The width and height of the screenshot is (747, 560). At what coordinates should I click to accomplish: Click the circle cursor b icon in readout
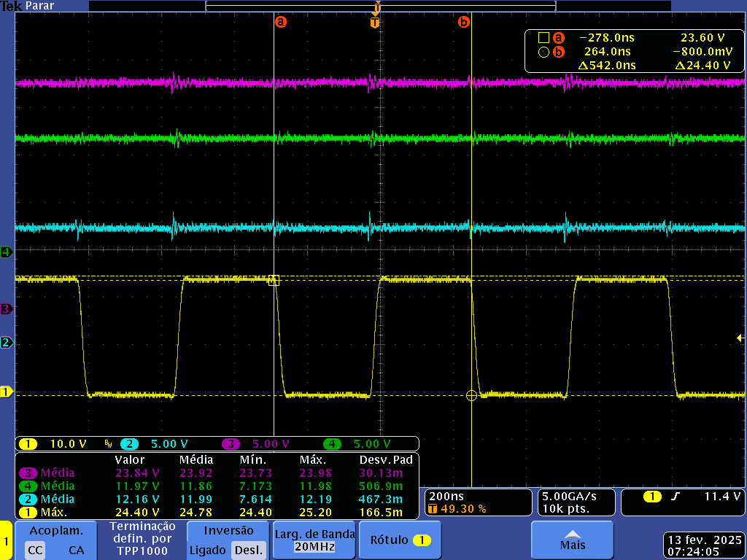click(543, 52)
